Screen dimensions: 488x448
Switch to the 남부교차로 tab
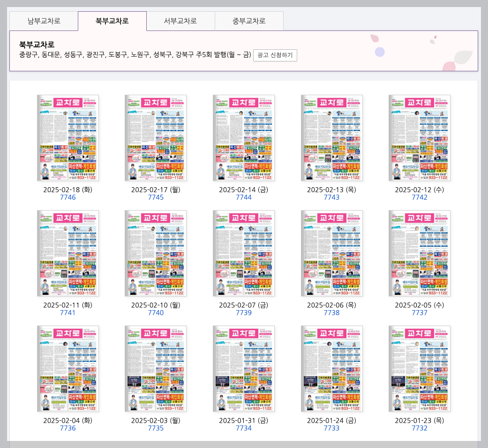44,21
